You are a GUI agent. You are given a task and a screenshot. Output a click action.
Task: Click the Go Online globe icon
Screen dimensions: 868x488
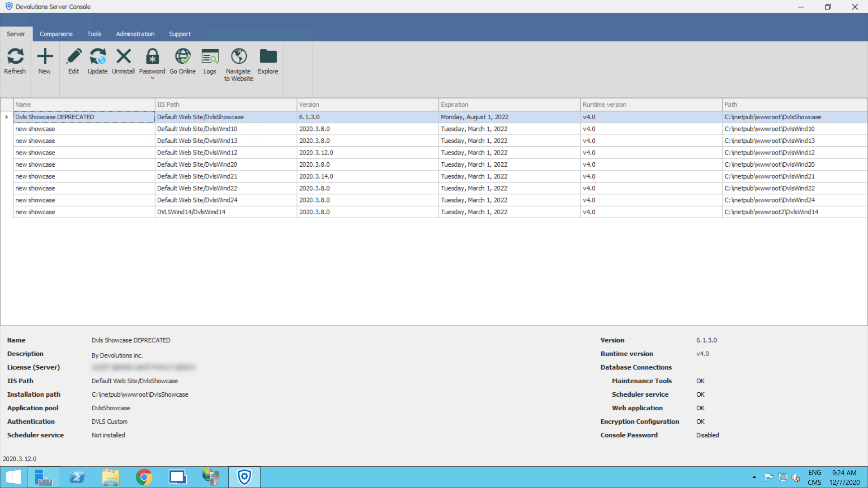point(183,57)
